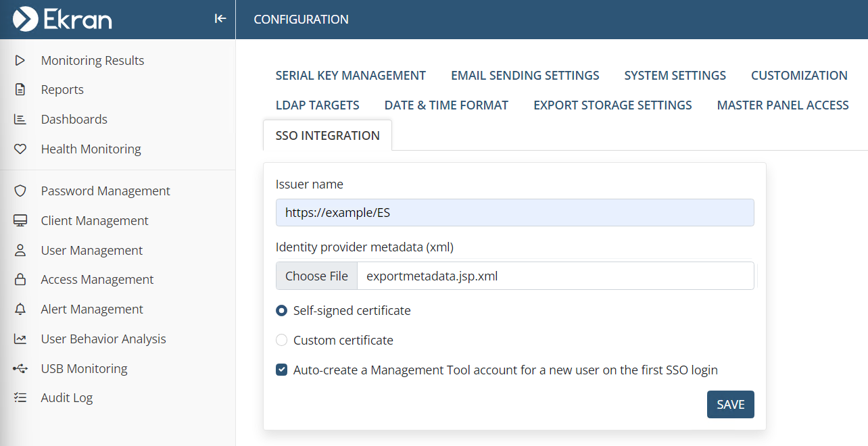Viewport: 868px width, 446px height.
Task: Click the USB Monitoring icon
Action: tap(20, 369)
